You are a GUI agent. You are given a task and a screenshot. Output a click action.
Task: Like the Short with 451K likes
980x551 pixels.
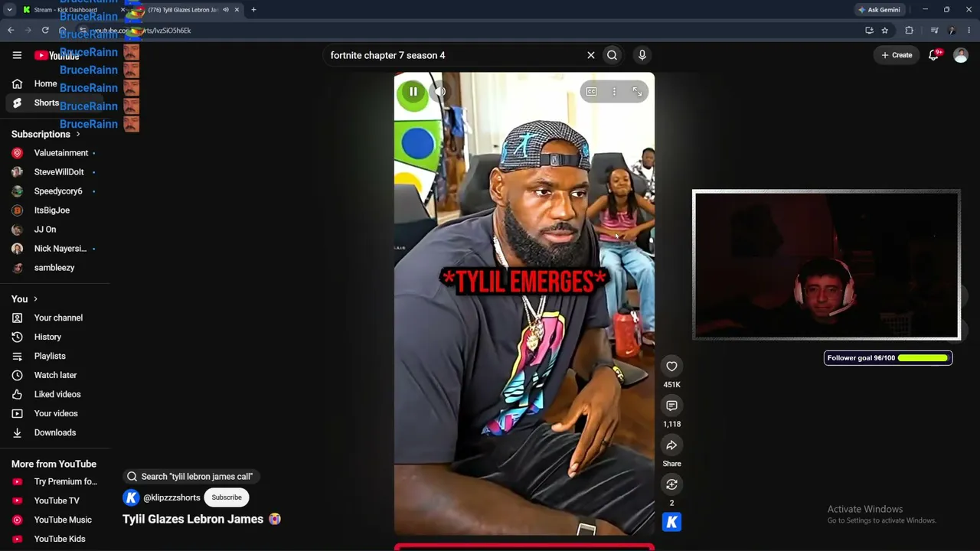pos(671,367)
